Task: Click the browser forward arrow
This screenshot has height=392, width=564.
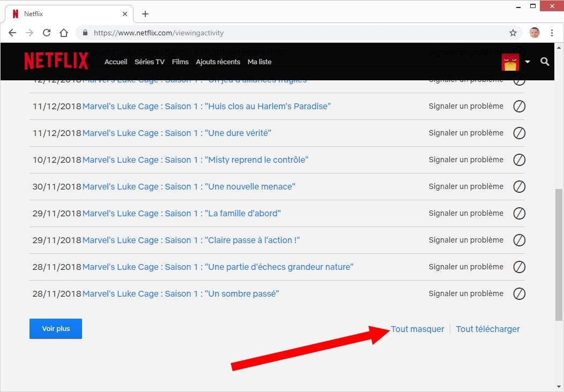Action: tap(29, 33)
